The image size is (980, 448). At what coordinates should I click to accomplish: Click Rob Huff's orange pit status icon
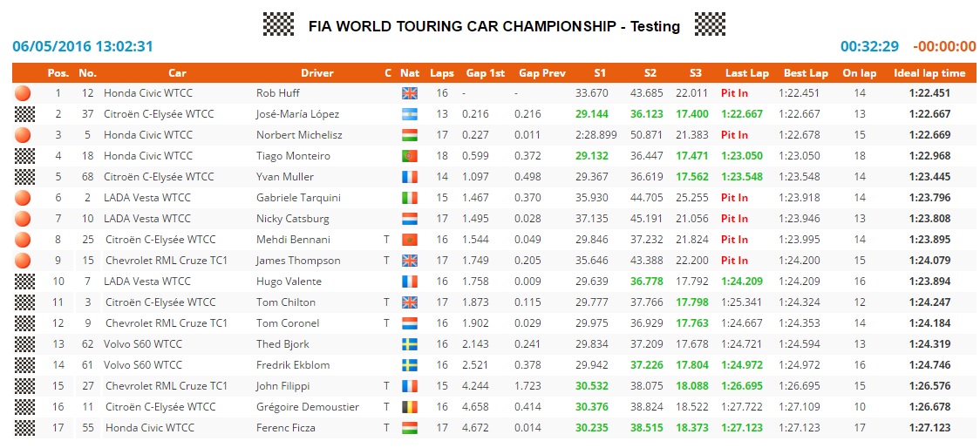point(24,93)
